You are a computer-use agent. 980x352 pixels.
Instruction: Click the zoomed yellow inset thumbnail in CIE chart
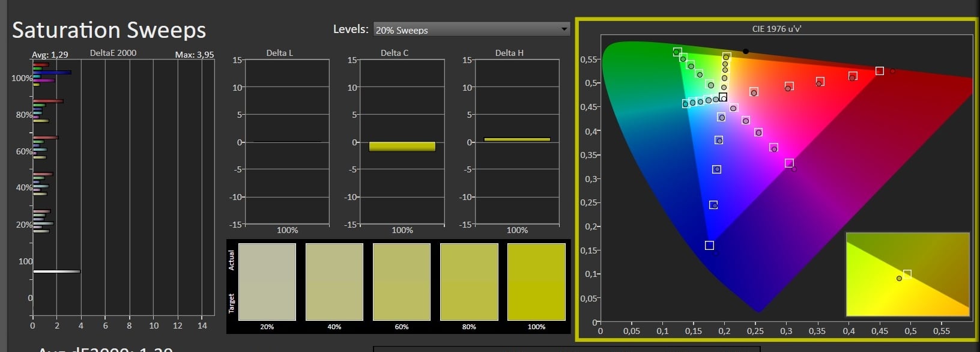pos(907,275)
